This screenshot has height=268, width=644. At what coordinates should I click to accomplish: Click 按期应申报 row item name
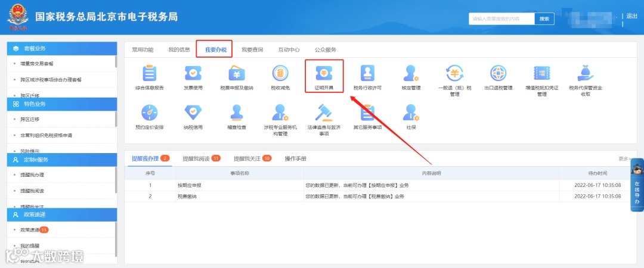[190, 185]
